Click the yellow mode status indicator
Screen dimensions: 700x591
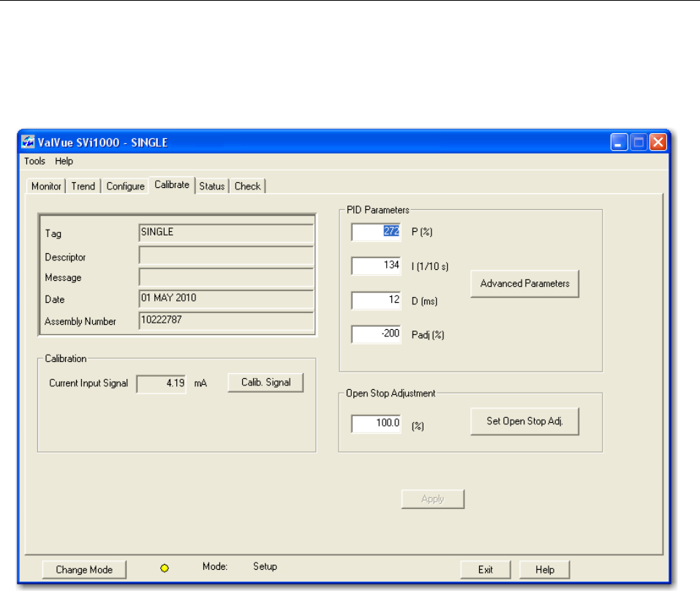[165, 568]
